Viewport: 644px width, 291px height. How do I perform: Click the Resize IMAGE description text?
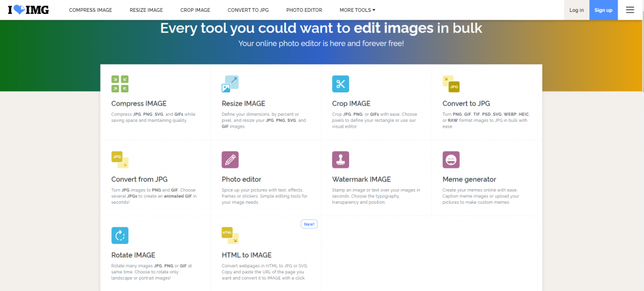264,121
